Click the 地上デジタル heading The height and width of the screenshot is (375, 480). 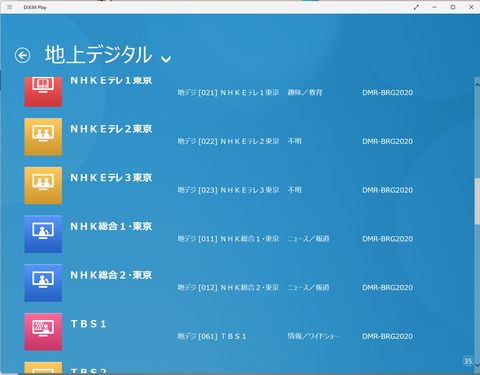(98, 55)
